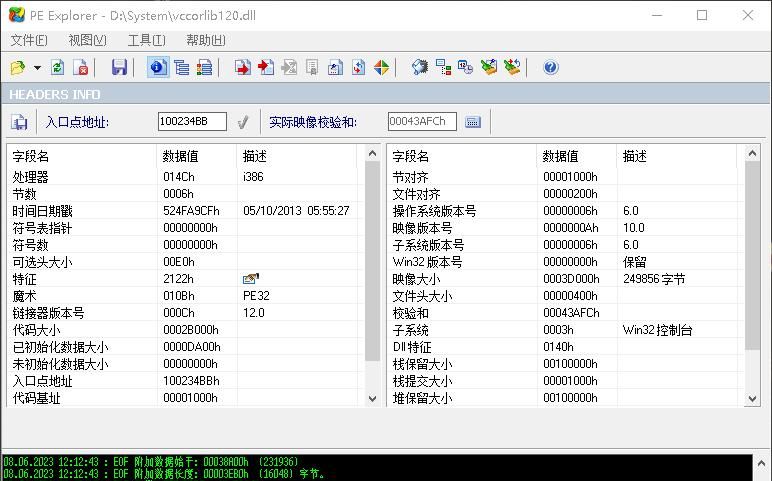Click down arrow of the left table scrollbar
This screenshot has height=481, width=772.
click(x=373, y=399)
